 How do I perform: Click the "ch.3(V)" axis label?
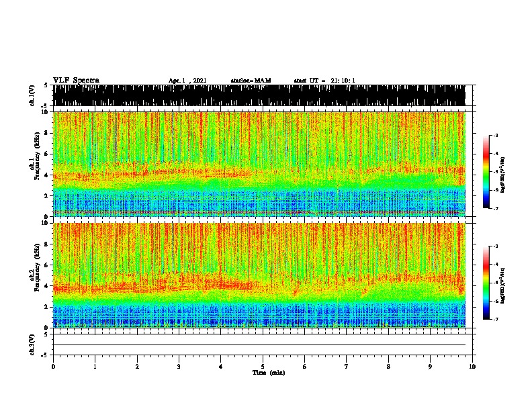[32, 345]
